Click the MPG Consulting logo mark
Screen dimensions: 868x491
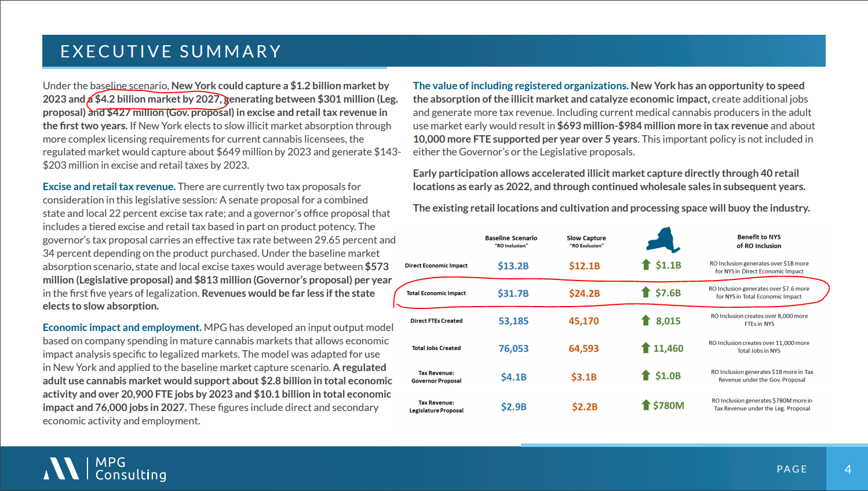61,468
